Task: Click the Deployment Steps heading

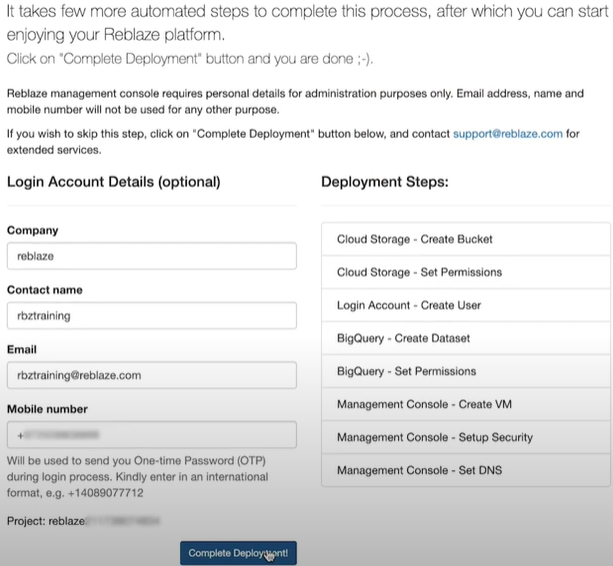Action: tap(384, 182)
